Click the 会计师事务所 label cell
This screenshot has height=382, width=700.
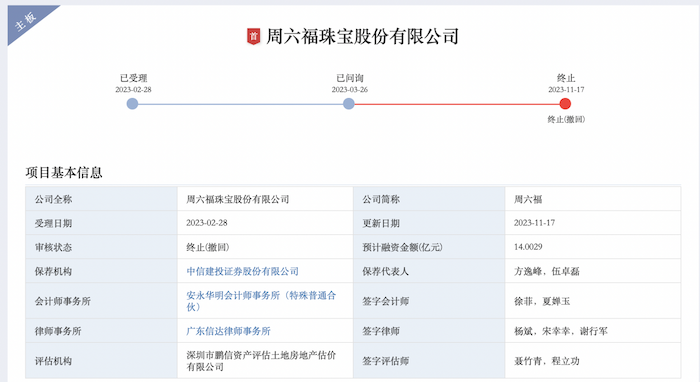pyautogui.click(x=101, y=301)
